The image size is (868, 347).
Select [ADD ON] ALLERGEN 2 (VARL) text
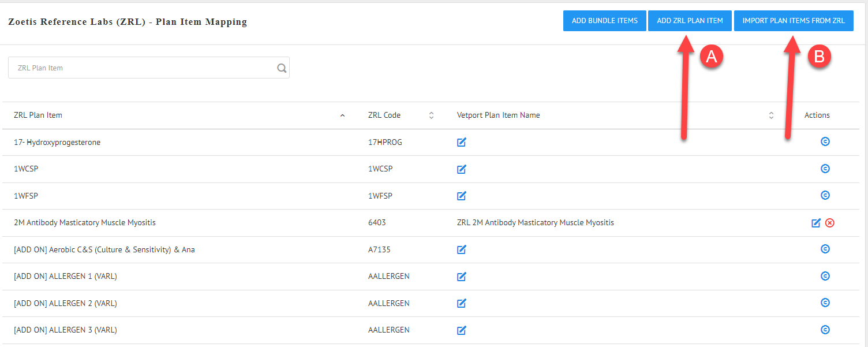65,303
